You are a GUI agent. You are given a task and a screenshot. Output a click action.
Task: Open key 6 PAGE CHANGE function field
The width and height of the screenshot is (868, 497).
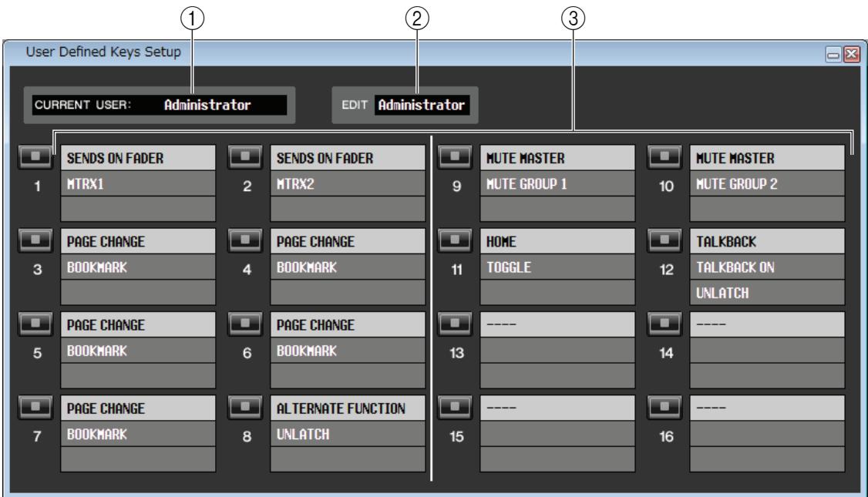[348, 325]
